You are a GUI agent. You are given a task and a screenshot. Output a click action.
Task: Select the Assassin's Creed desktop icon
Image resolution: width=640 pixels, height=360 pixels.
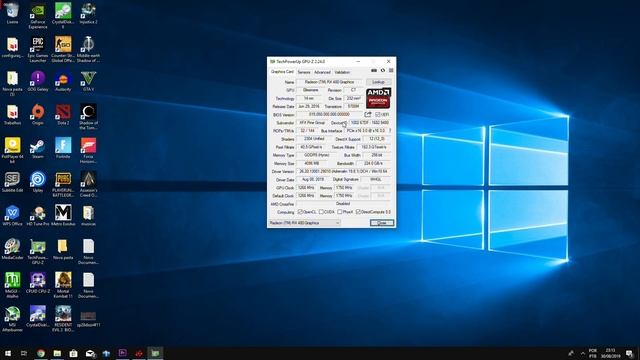click(89, 185)
